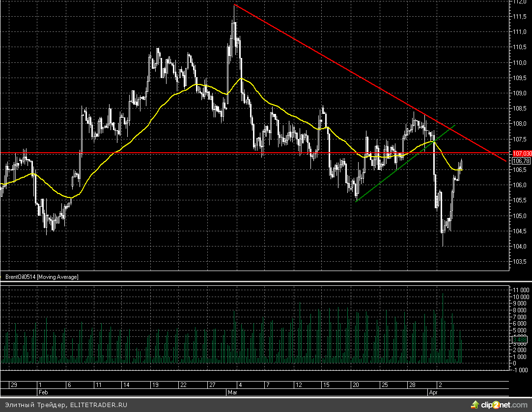The height and width of the screenshot is (412, 532).
Task: Click the BrentOil0514 [Moving Average] label
Action: (42, 277)
